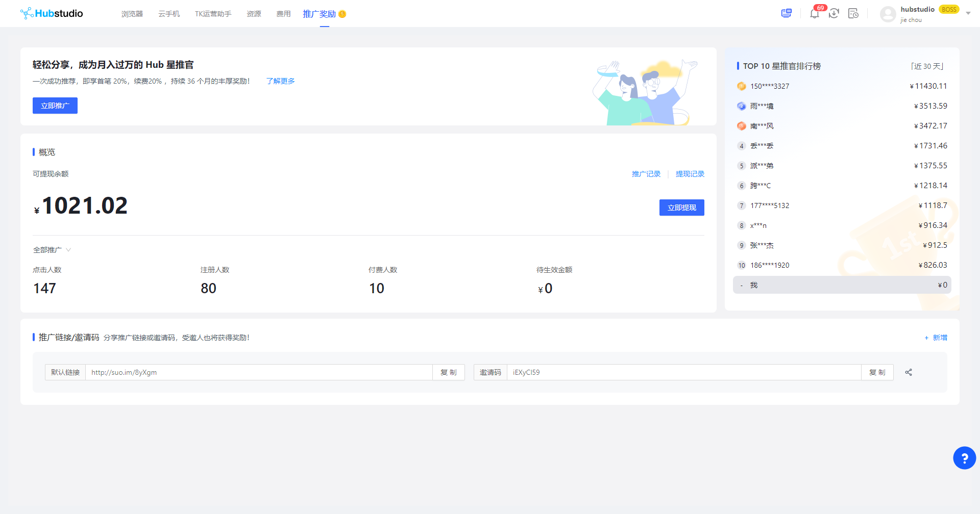Open the task record clock-document icon
This screenshot has height=514, width=980.
coord(853,13)
